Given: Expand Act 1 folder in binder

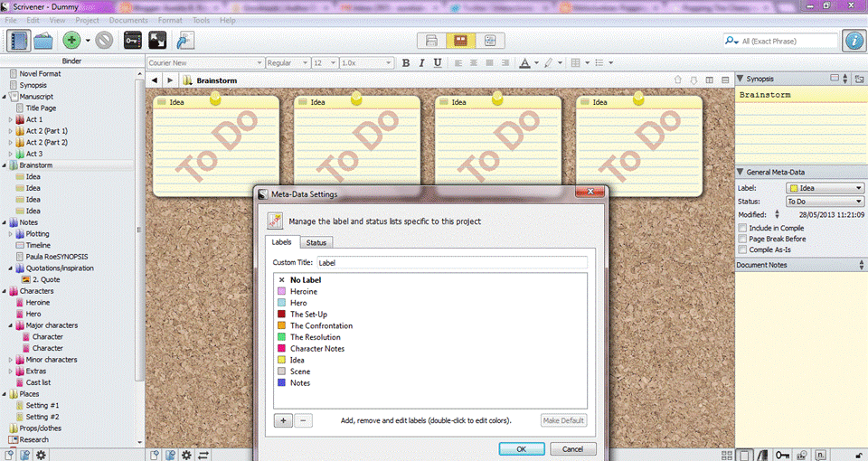Looking at the screenshot, I should (10, 119).
